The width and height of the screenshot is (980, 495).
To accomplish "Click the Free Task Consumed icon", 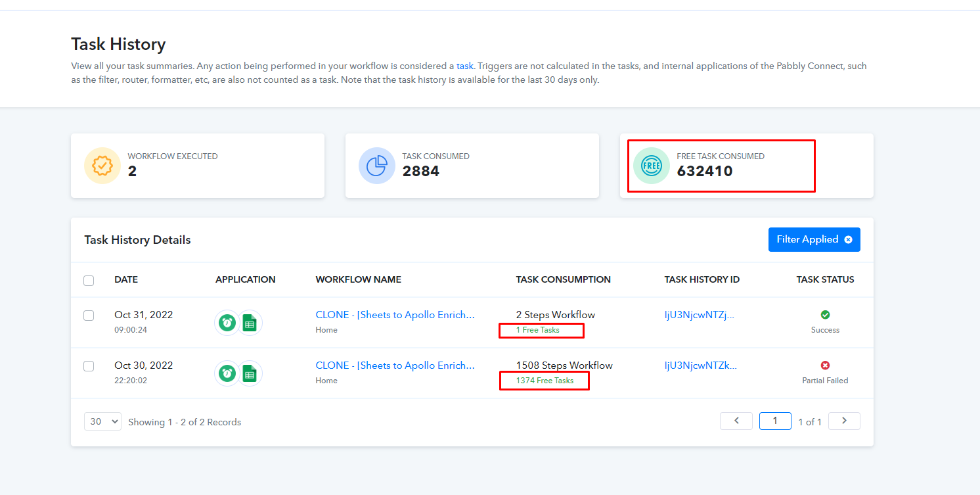I will (x=652, y=166).
